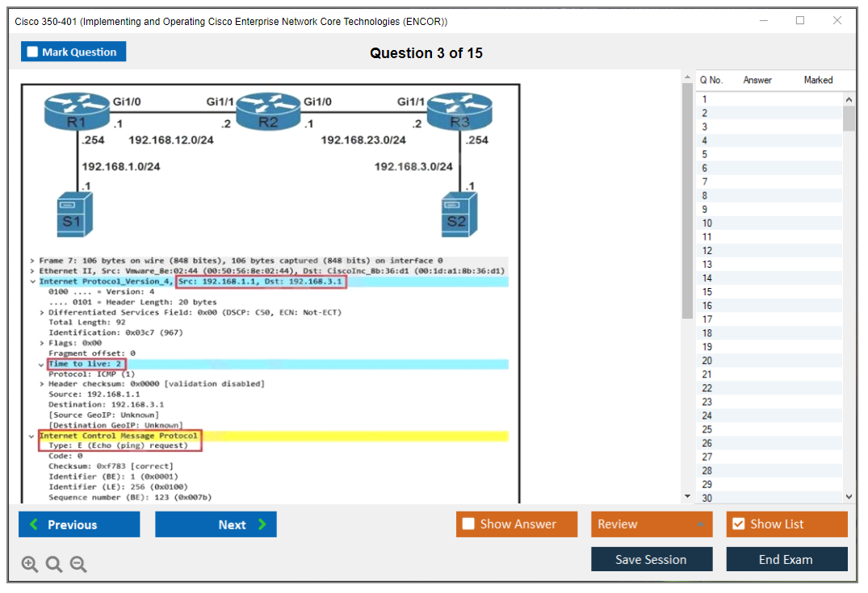This screenshot has width=868, height=593.
Task: Close the exam window
Action: click(x=837, y=20)
